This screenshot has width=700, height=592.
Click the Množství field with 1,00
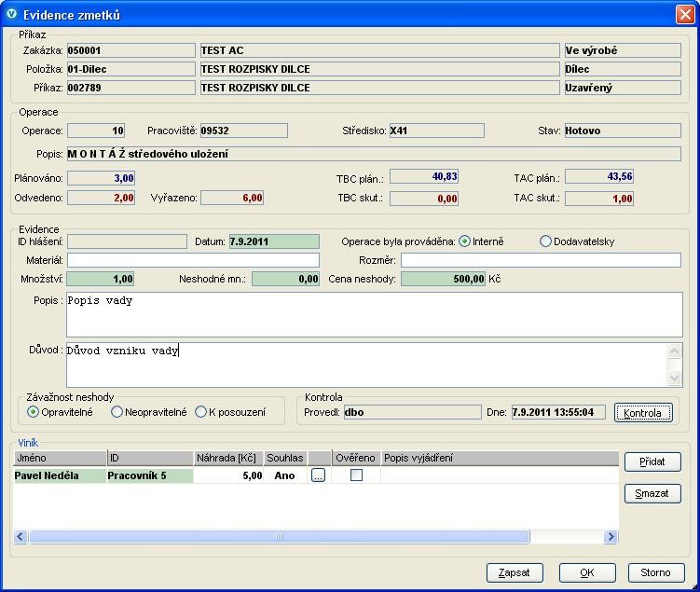pyautogui.click(x=101, y=279)
